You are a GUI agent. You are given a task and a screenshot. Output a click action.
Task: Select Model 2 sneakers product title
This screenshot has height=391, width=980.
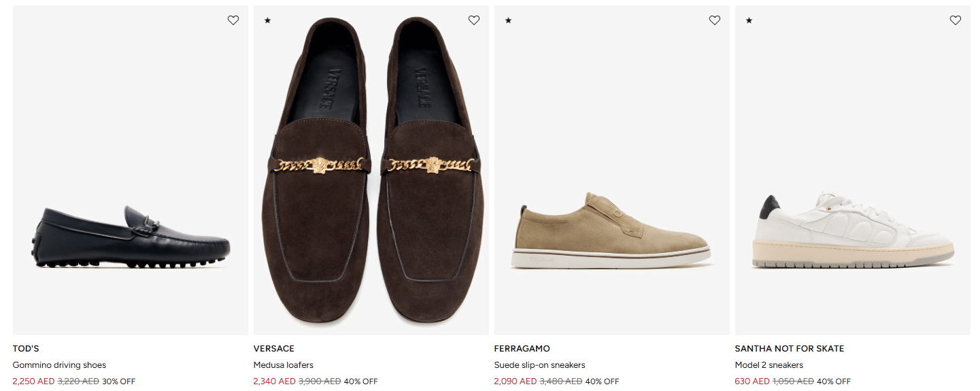768,365
